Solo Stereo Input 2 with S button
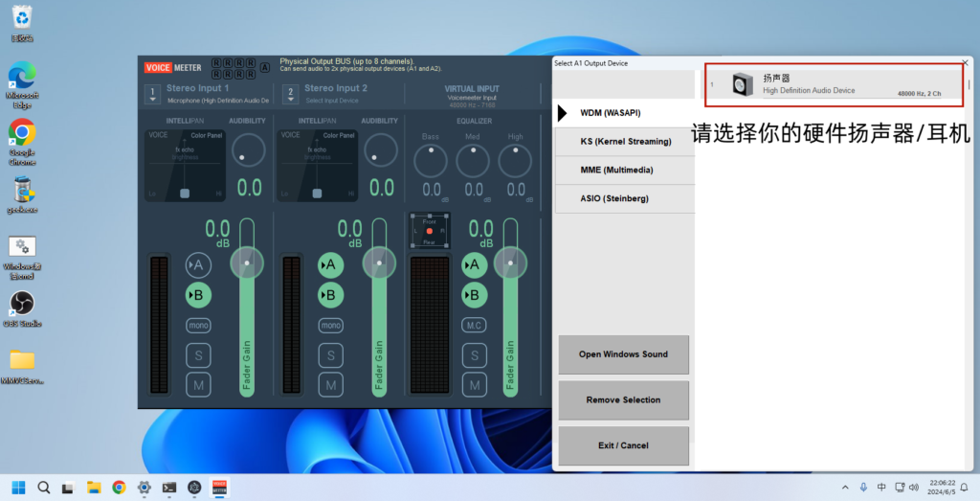The image size is (980, 501). pyautogui.click(x=330, y=355)
